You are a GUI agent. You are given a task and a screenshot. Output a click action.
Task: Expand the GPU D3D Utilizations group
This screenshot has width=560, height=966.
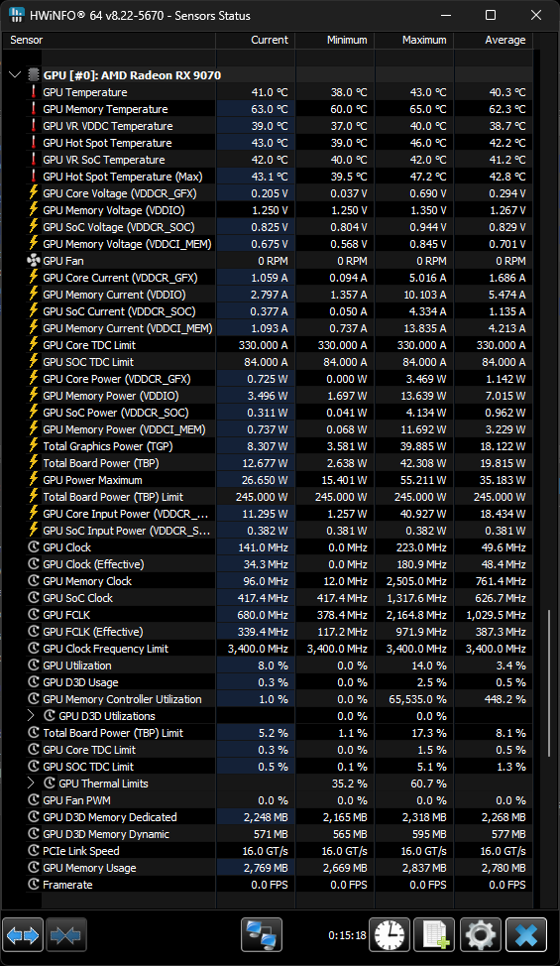coord(31,716)
